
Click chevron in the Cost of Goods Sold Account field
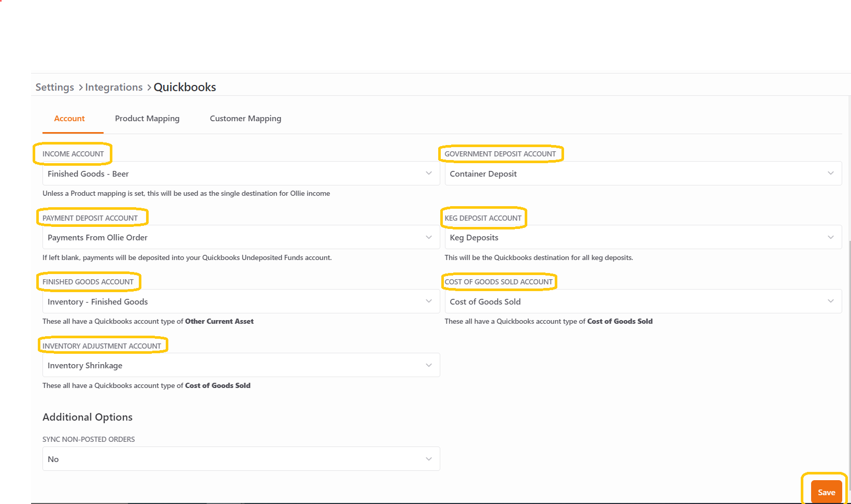831,301
